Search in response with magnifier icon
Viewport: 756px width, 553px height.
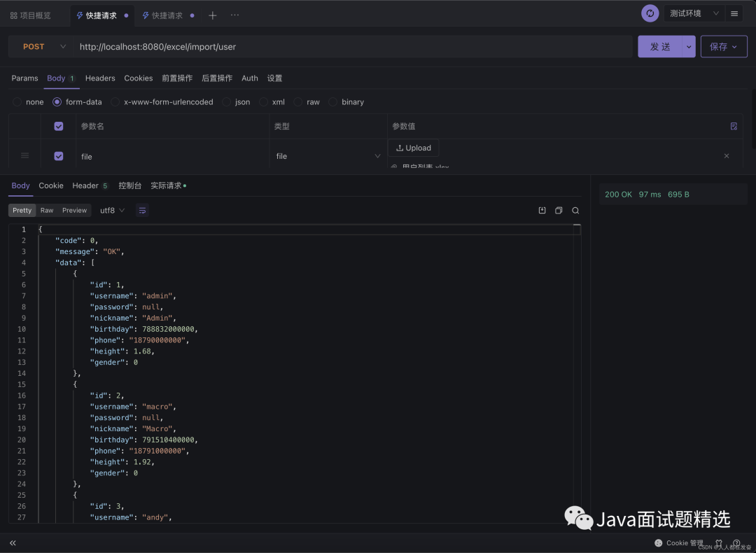pos(575,211)
